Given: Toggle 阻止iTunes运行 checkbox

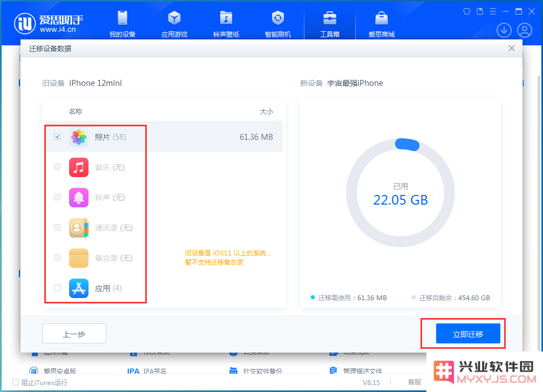Looking at the screenshot, I should (x=16, y=382).
